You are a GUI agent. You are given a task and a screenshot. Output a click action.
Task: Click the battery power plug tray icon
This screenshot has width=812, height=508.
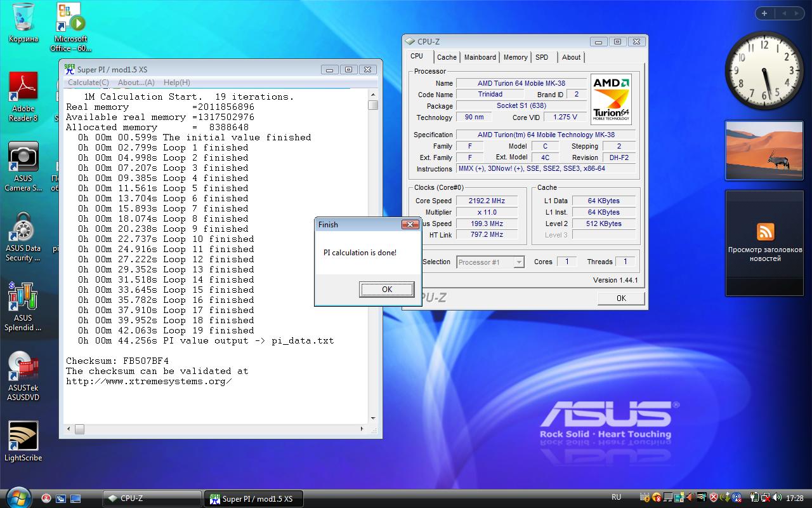click(754, 497)
